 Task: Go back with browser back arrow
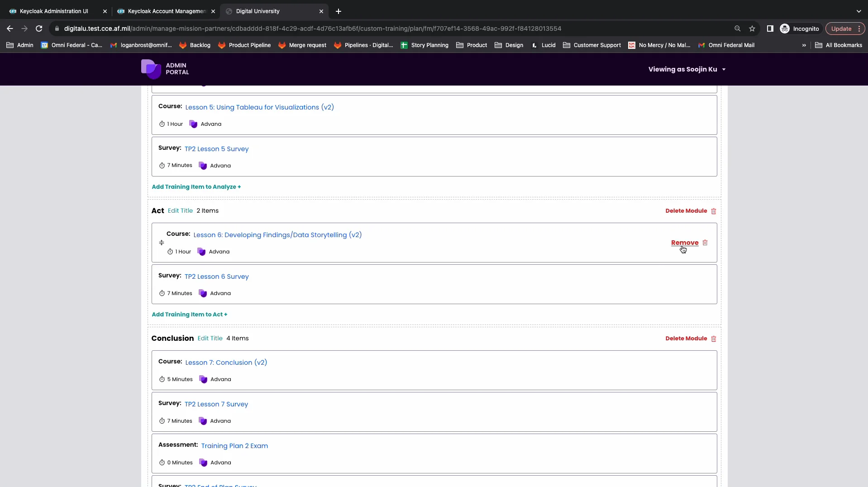pyautogui.click(x=10, y=29)
